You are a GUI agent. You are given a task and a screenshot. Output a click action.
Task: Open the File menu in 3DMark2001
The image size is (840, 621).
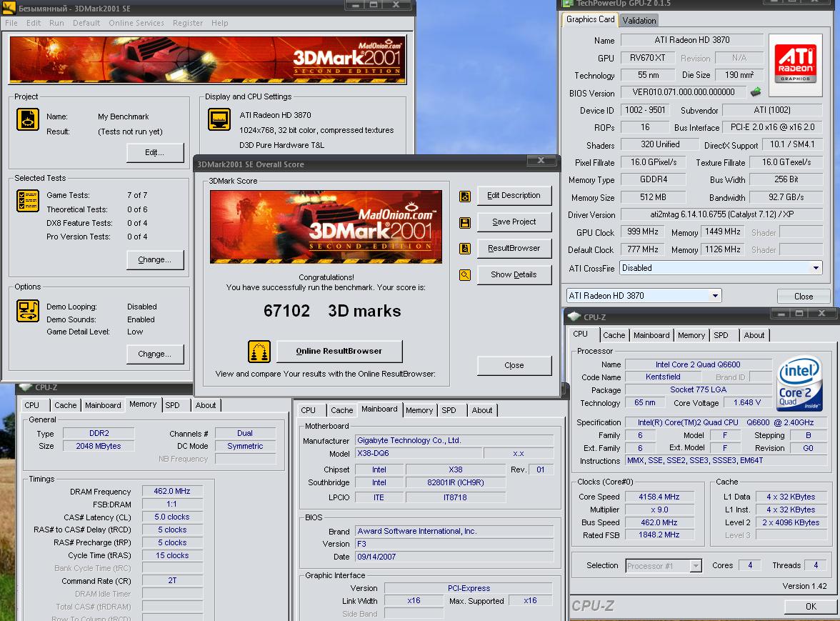coord(11,23)
